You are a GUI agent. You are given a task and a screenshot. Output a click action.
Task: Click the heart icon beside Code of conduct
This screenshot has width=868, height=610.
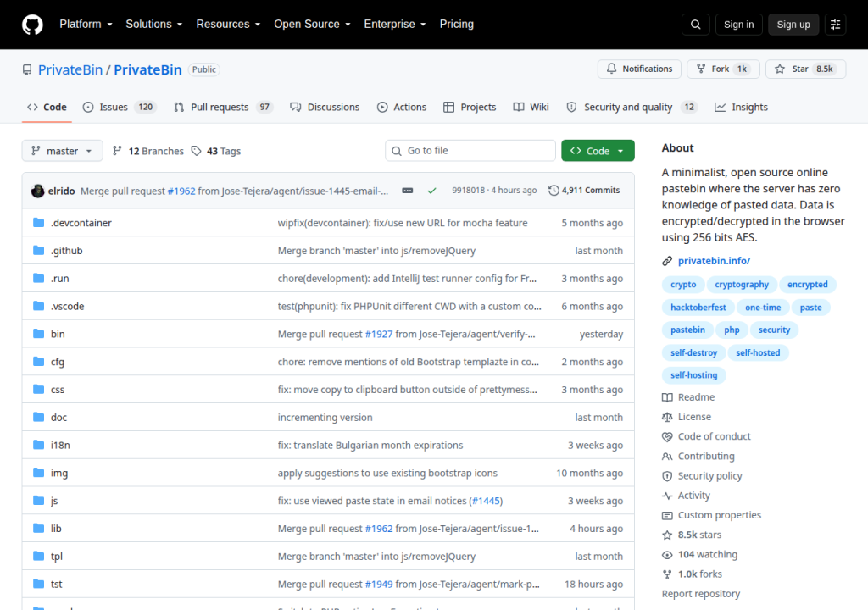coord(668,436)
